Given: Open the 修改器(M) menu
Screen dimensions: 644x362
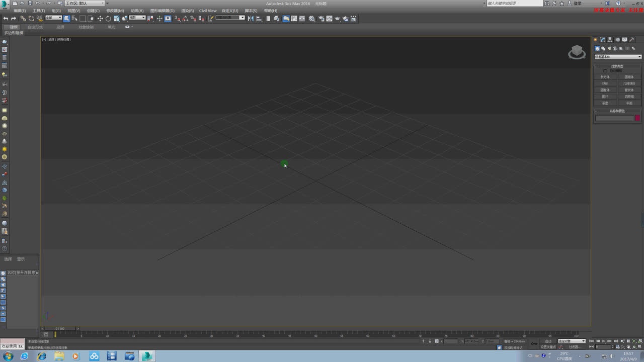Looking at the screenshot, I should tap(115, 11).
